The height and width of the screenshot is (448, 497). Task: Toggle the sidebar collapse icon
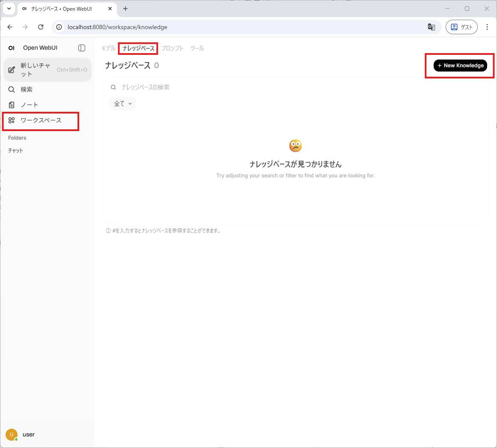coord(82,48)
